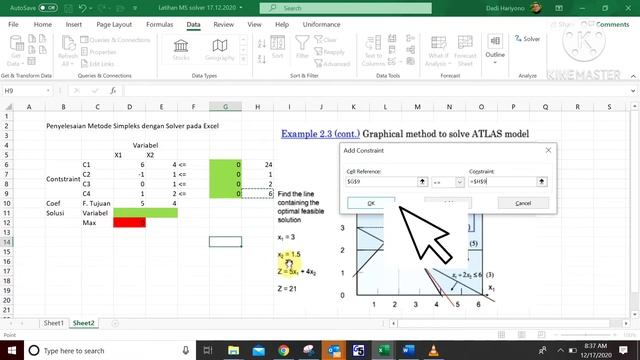Open File Explorer from taskbar
Screen dimensions: 640x360
point(233,351)
